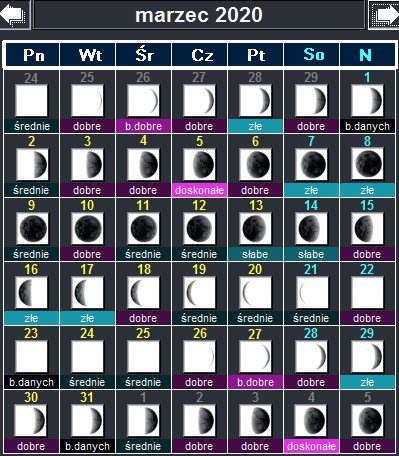Click the 'średnie' label under March 9
399x456 pixels.
[x=32, y=254]
